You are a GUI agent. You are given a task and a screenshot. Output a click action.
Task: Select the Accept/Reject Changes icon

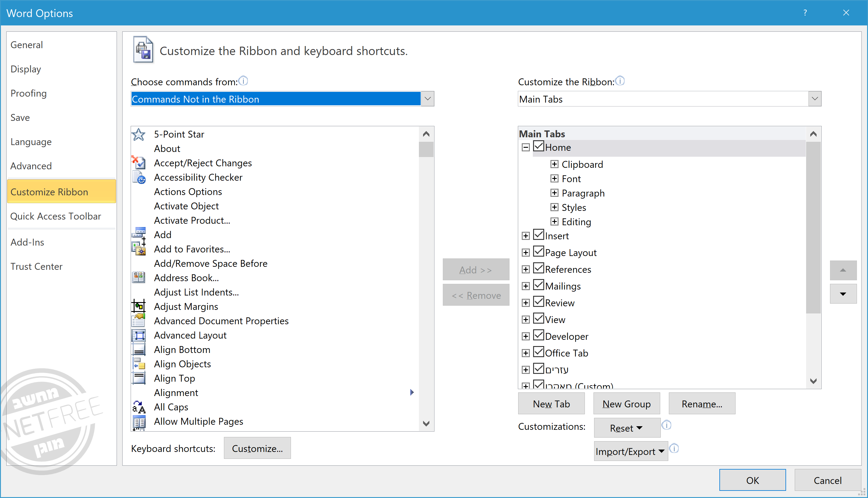point(139,163)
